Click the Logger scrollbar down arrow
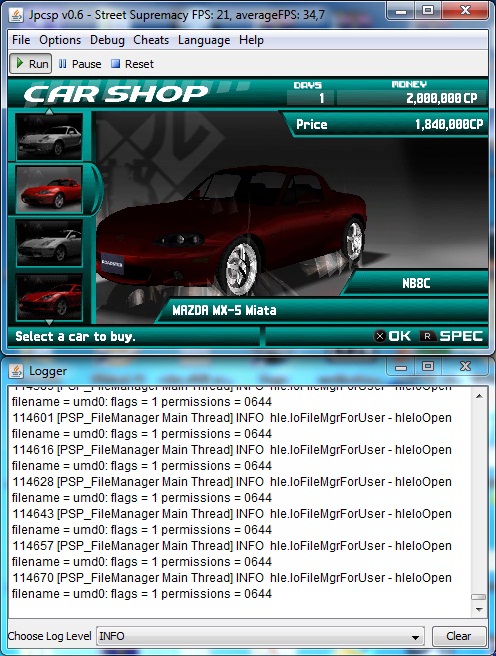496x656 pixels. pos(479,610)
